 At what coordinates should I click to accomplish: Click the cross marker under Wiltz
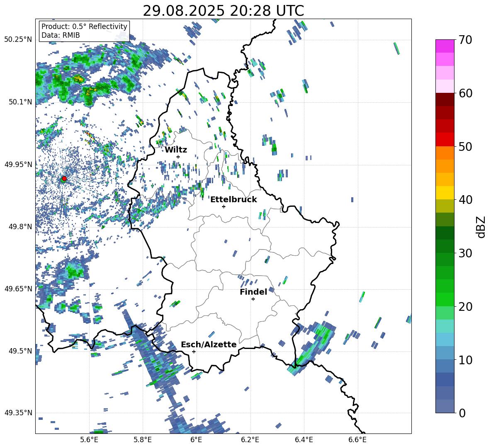point(178,157)
